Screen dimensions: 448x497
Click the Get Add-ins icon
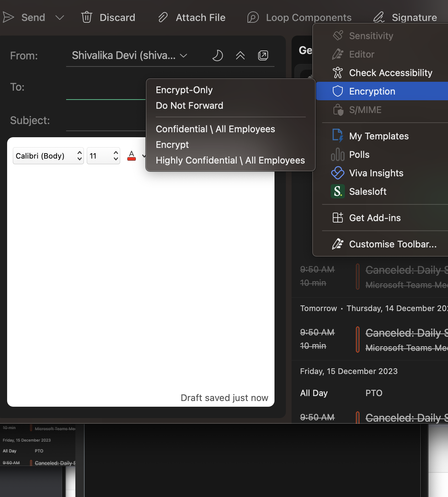[x=338, y=218]
